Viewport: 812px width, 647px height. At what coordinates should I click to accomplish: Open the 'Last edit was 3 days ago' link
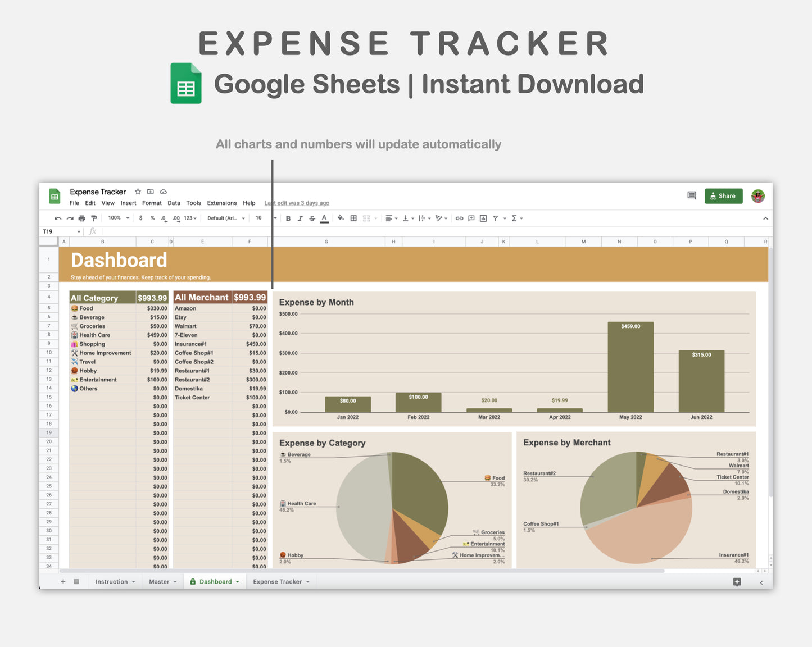297,203
